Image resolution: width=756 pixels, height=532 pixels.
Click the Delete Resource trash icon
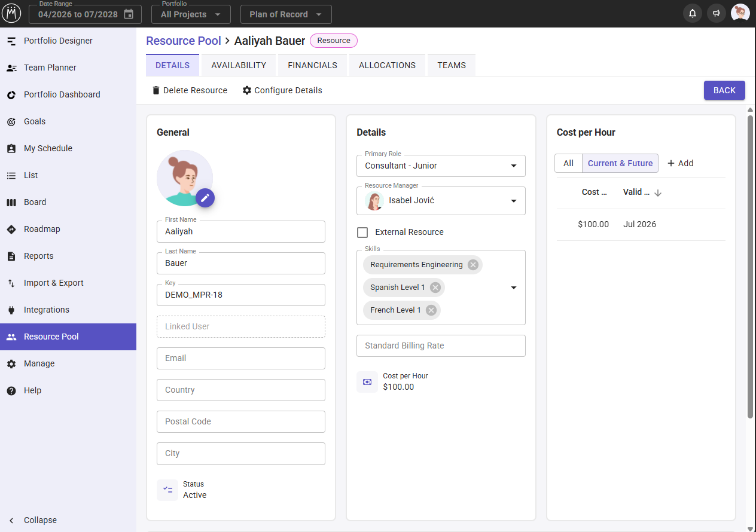pos(156,90)
